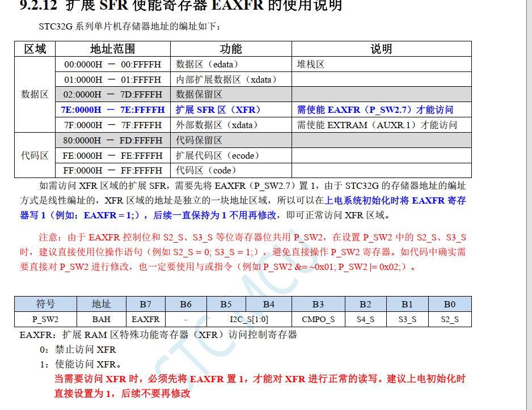The width and height of the screenshot is (532, 410).
Task: Select address range 'FF:0000H — FF:FFFFH'
Action: pyautogui.click(x=113, y=170)
